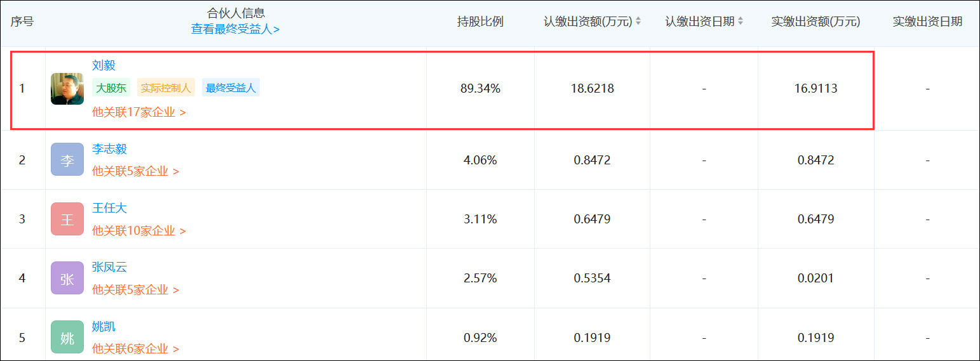The image size is (980, 361).
Task: Expand 他关联5家企业 under 李志毅
Action: tap(136, 171)
